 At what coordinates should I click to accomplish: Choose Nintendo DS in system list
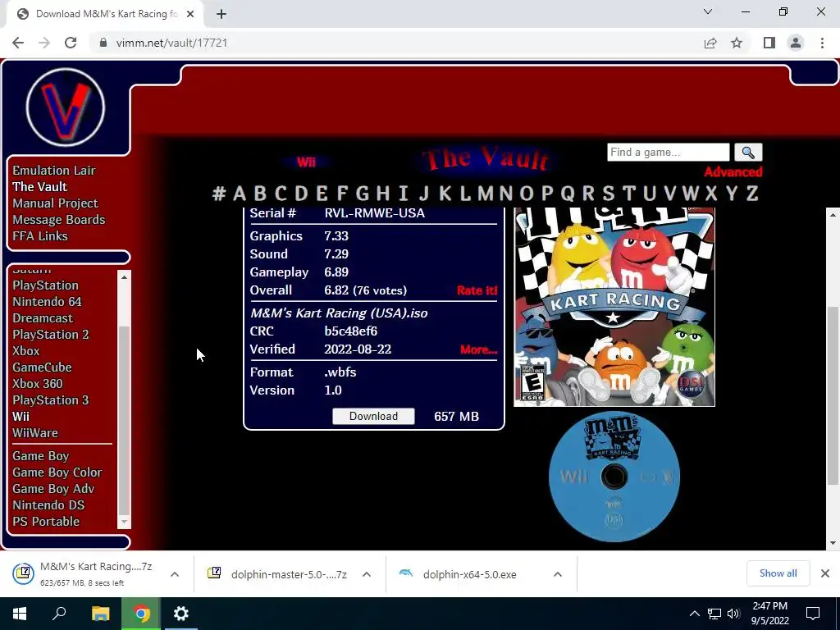(48, 505)
